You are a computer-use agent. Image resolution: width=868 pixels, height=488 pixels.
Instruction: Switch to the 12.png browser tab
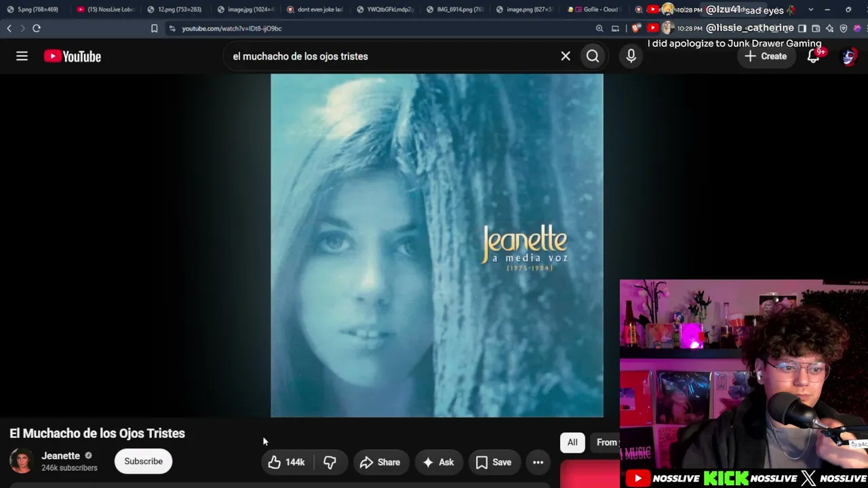point(176,9)
